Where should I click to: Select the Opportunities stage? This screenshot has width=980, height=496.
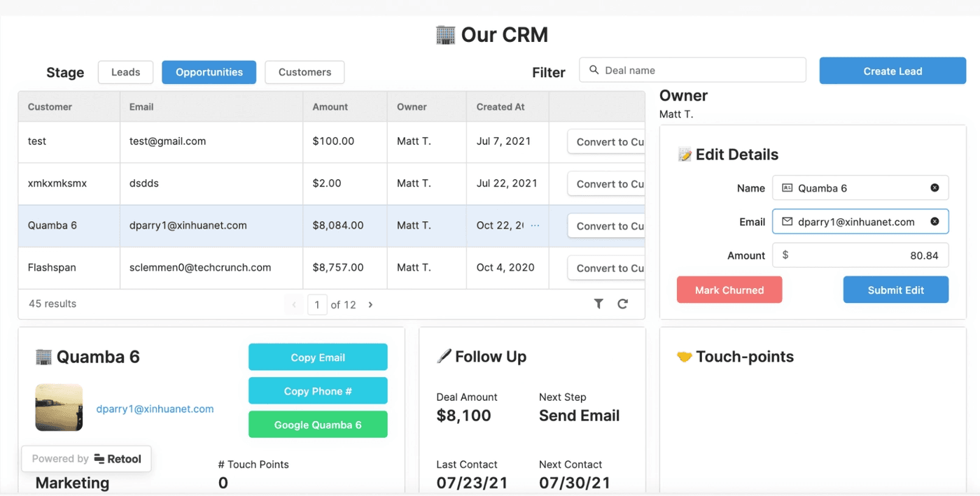click(x=209, y=72)
